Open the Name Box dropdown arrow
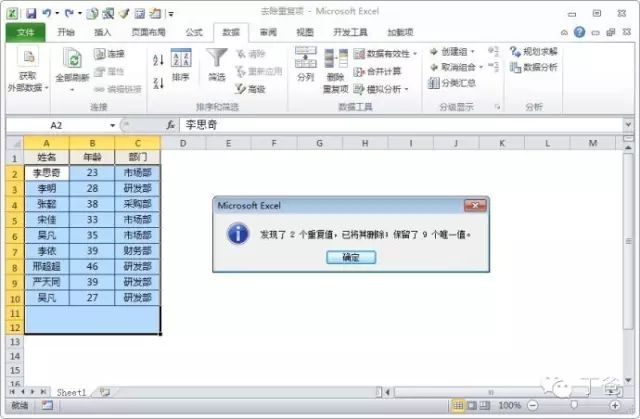The width and height of the screenshot is (640, 419). tap(113, 125)
